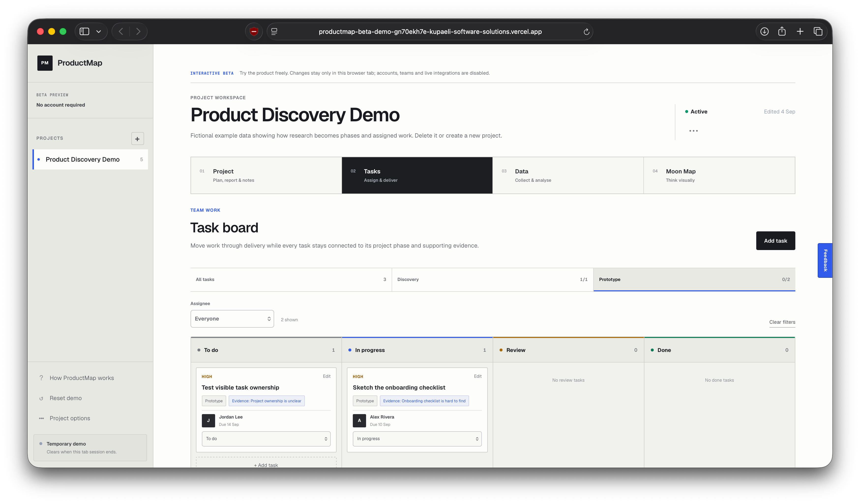Screen dimensions: 860x504
Task: Open a new browser tab
Action: click(x=800, y=31)
